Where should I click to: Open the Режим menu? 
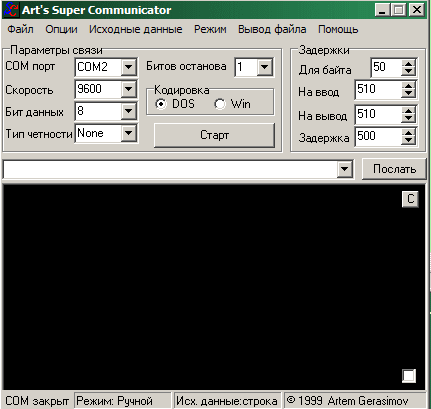click(210, 29)
